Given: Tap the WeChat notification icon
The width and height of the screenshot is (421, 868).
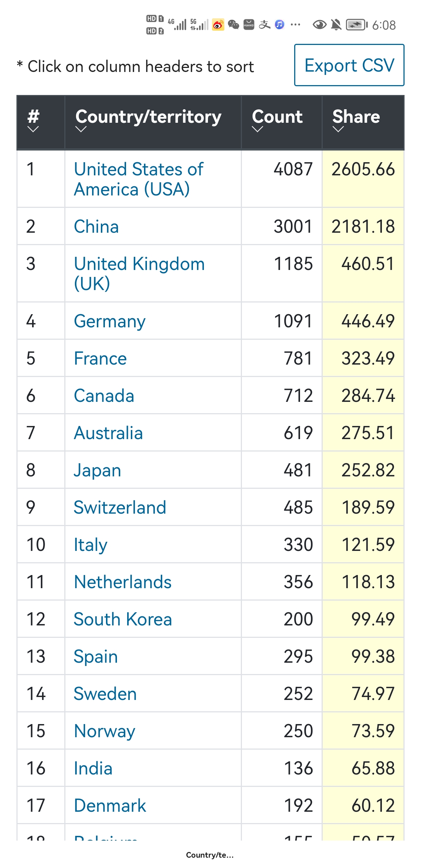Looking at the screenshot, I should pyautogui.click(x=234, y=25).
